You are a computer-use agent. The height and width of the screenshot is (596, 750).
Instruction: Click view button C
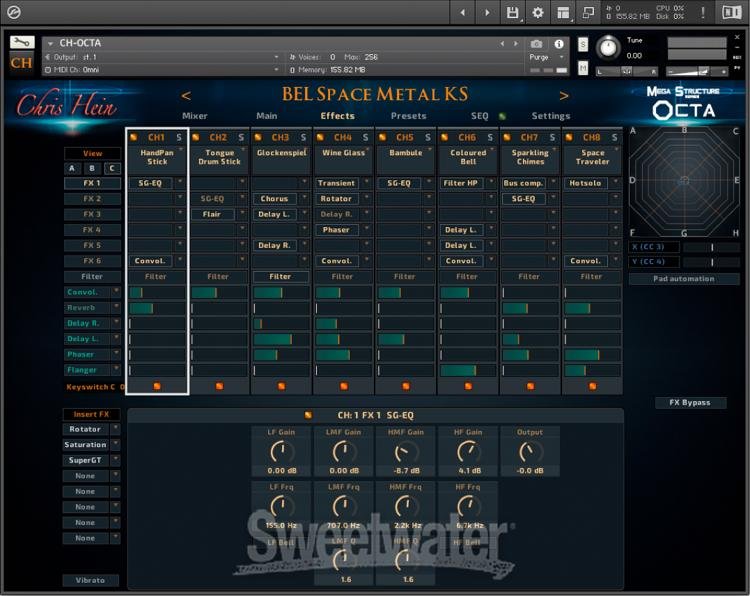(112, 168)
